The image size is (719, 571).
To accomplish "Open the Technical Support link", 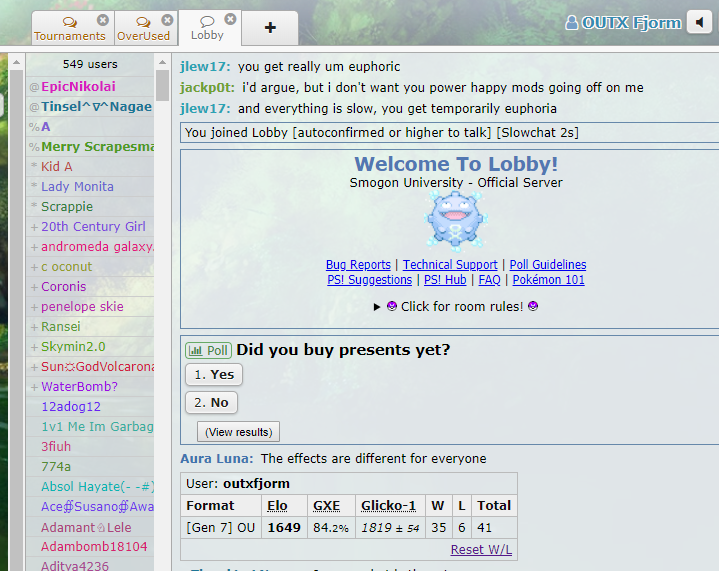I will point(450,265).
